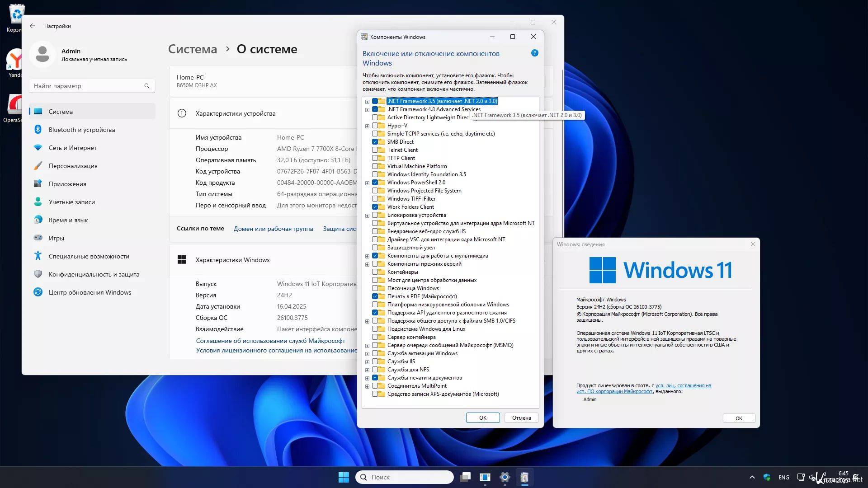Open Сеть и Интернет settings section

pyautogui.click(x=72, y=148)
